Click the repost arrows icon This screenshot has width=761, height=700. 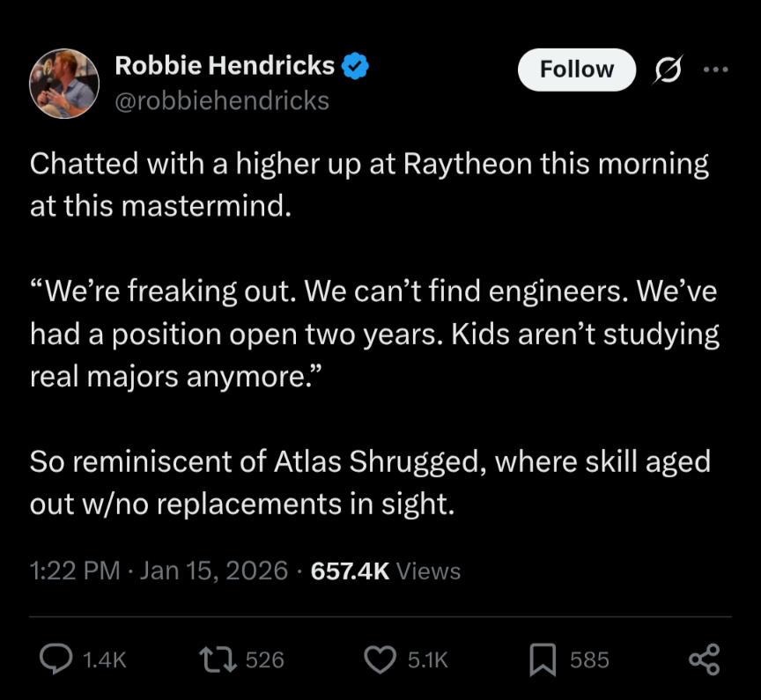(220, 659)
